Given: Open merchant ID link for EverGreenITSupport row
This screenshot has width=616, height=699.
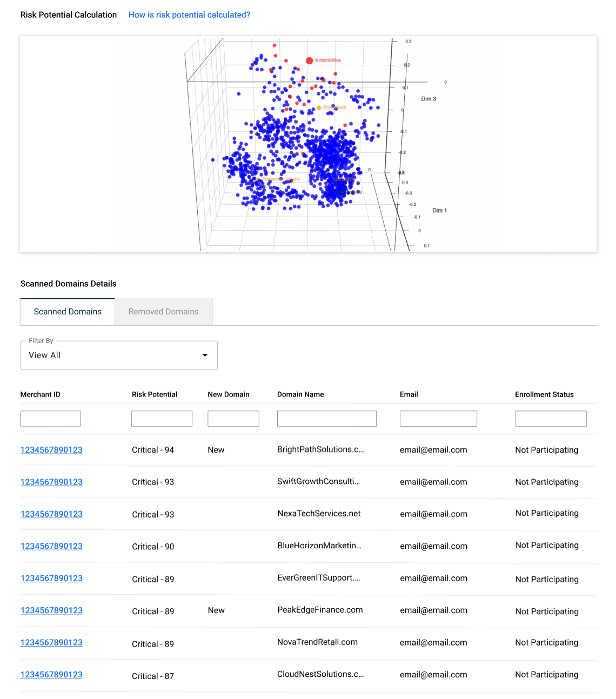Looking at the screenshot, I should 51,579.
